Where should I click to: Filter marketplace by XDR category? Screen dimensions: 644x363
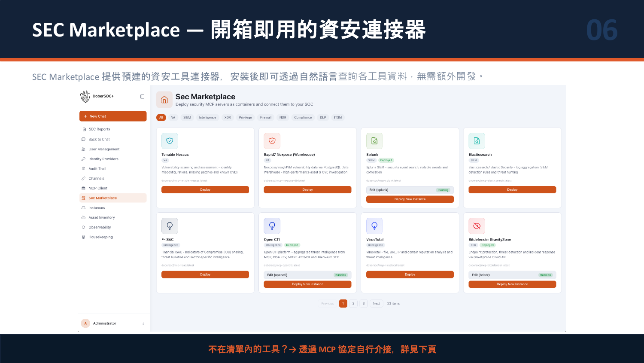click(228, 117)
